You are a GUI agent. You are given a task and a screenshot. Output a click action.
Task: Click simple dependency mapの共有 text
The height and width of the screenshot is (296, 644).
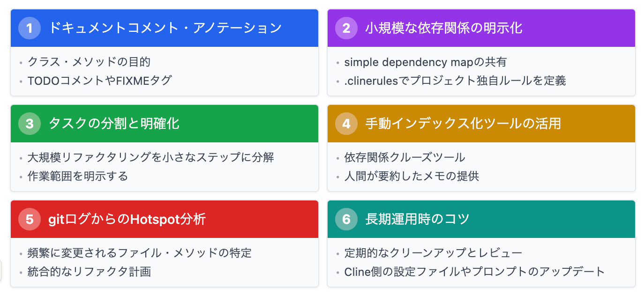(425, 62)
